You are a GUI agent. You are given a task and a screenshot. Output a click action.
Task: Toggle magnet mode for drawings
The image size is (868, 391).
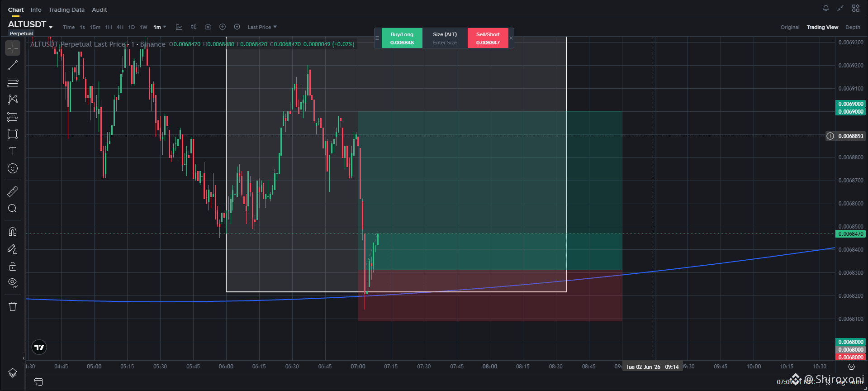(x=13, y=232)
